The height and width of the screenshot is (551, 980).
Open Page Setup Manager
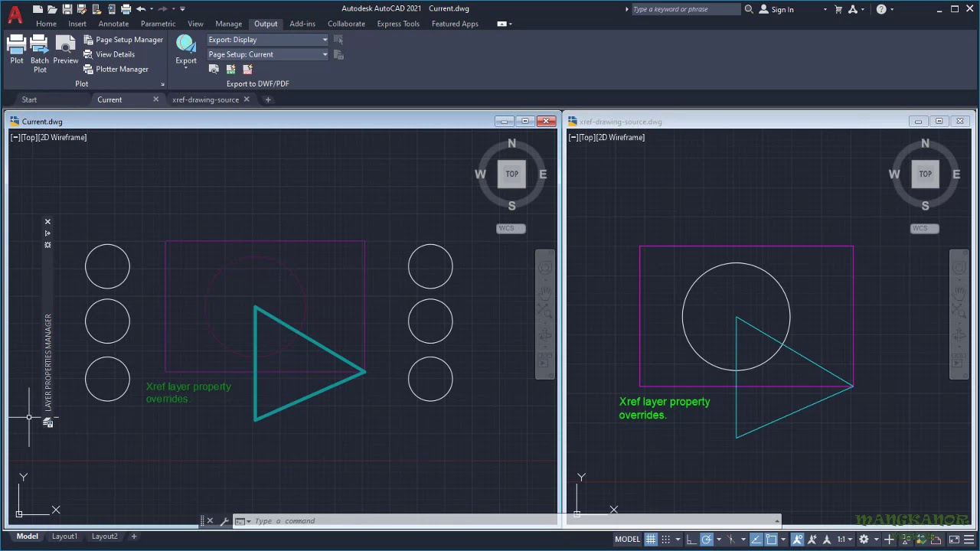pyautogui.click(x=123, y=40)
